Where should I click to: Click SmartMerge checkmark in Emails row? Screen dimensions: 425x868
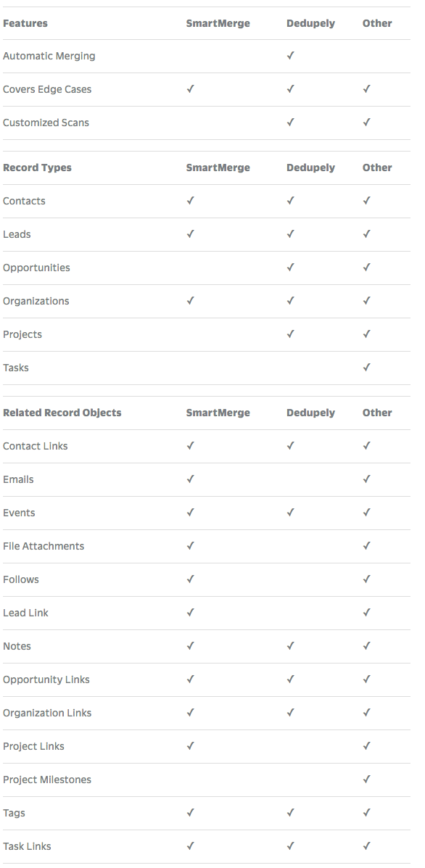point(190,479)
